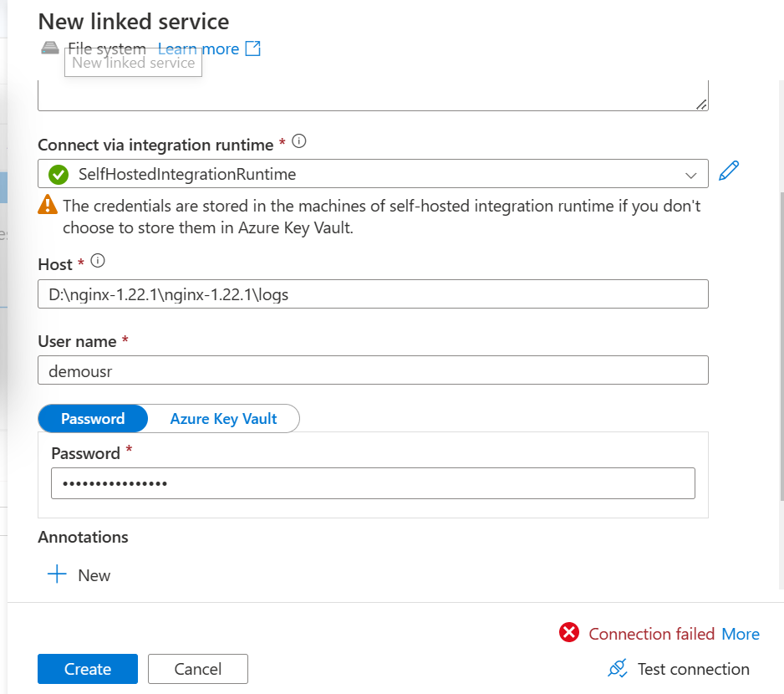Click More next to Connection failed
Image resolution: width=784 pixels, height=694 pixels.
[x=741, y=634]
